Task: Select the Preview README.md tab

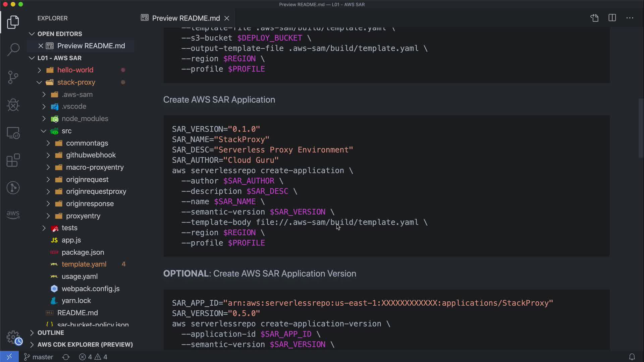Action: (x=185, y=18)
